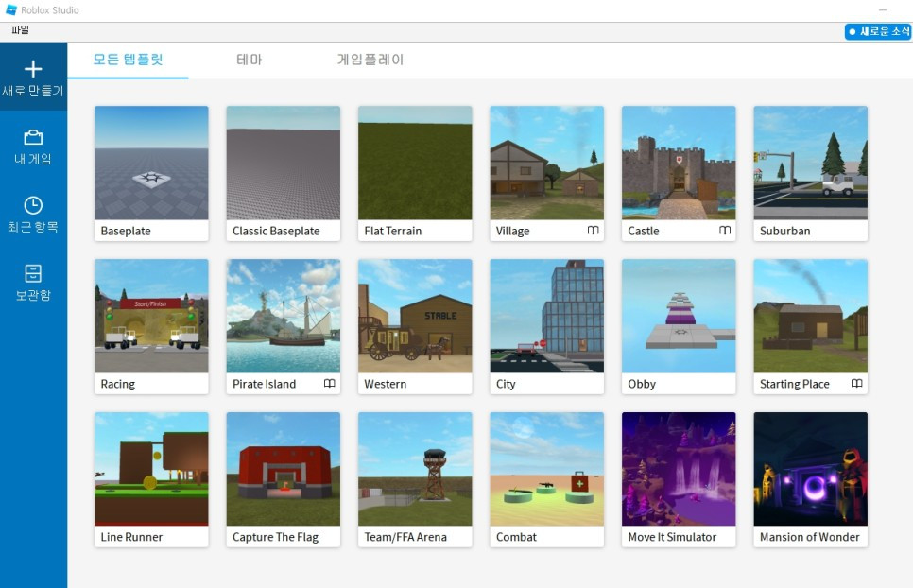
Task: Click the 'Team/FFA Arena' label text
Action: tap(405, 537)
